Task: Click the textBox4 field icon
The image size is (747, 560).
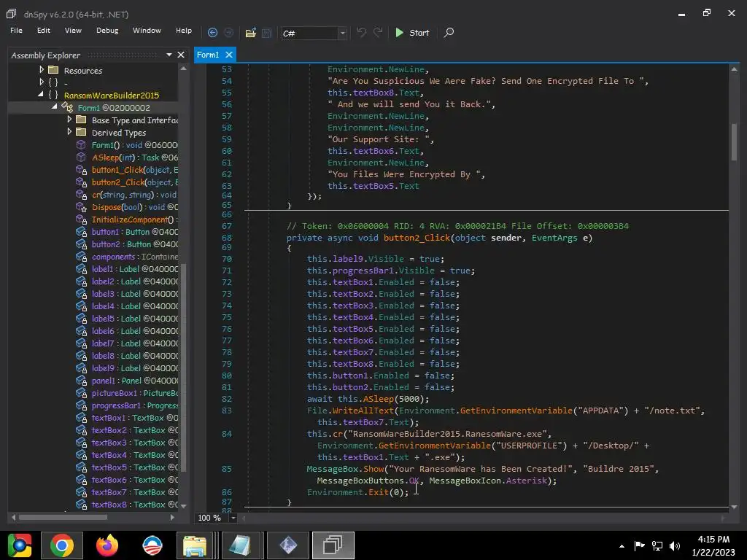Action: (x=82, y=455)
